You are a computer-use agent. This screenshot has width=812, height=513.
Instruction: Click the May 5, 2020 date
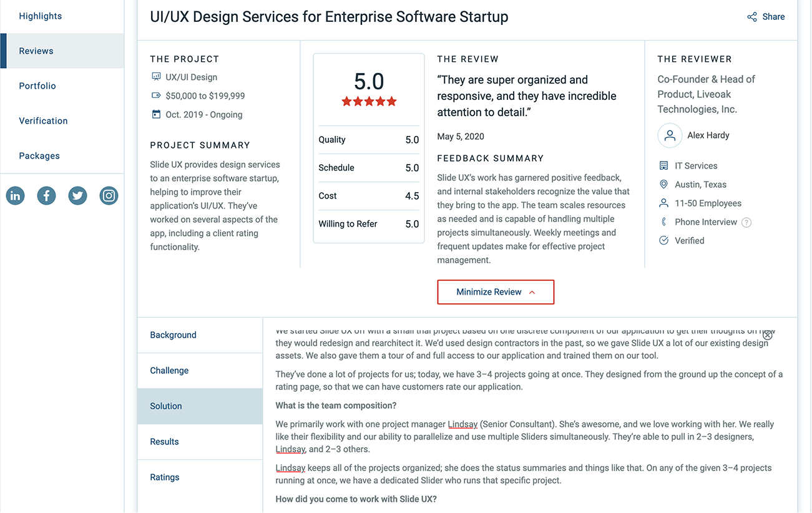(x=461, y=137)
